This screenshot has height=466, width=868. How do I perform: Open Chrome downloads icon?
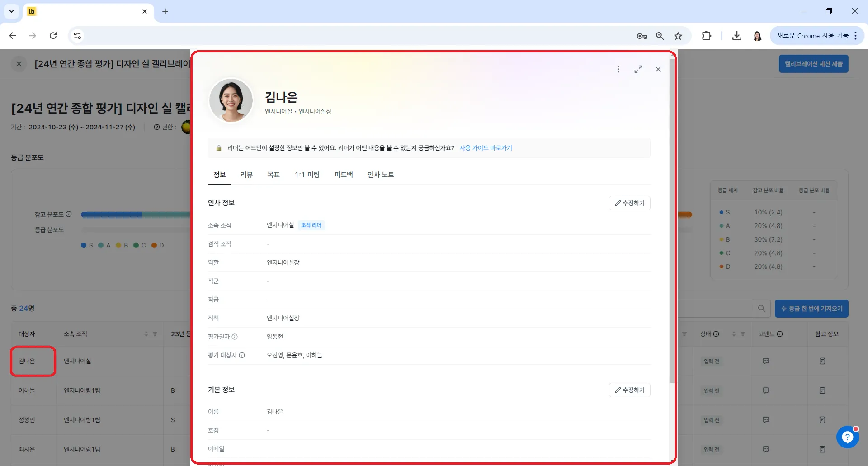(x=737, y=36)
